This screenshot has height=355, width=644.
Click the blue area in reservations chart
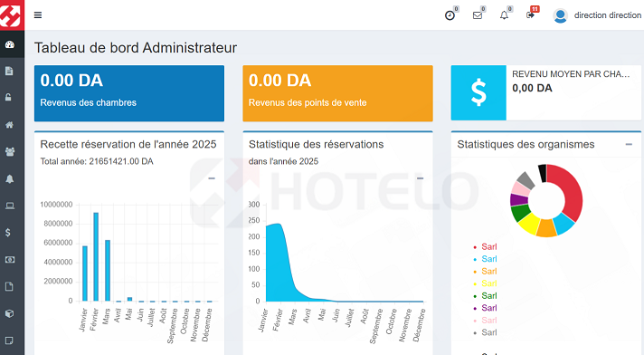click(279, 267)
